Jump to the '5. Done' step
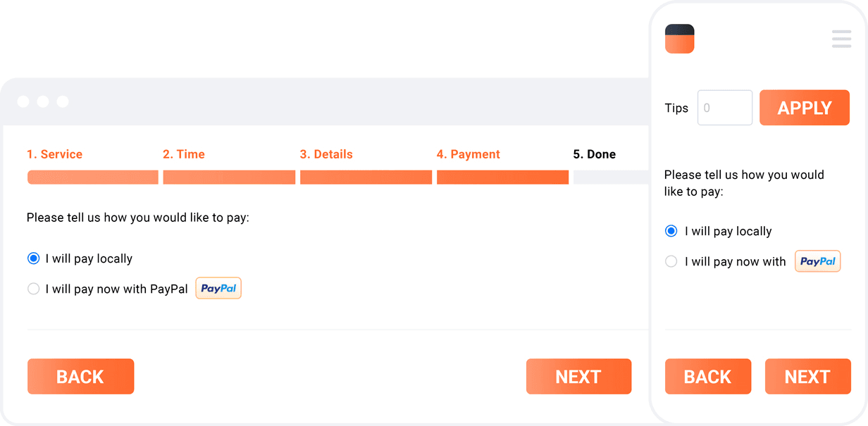 coord(594,154)
